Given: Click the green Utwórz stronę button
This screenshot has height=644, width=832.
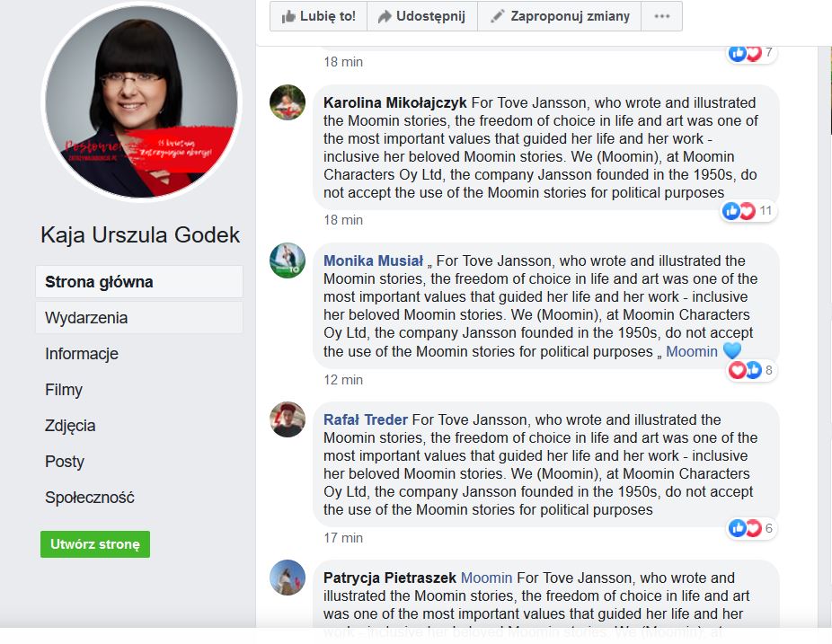Looking at the screenshot, I should coord(95,544).
